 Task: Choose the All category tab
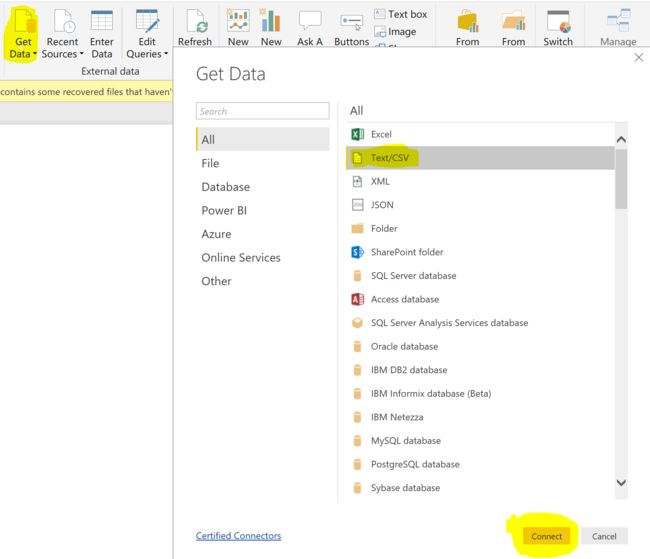tap(263, 139)
